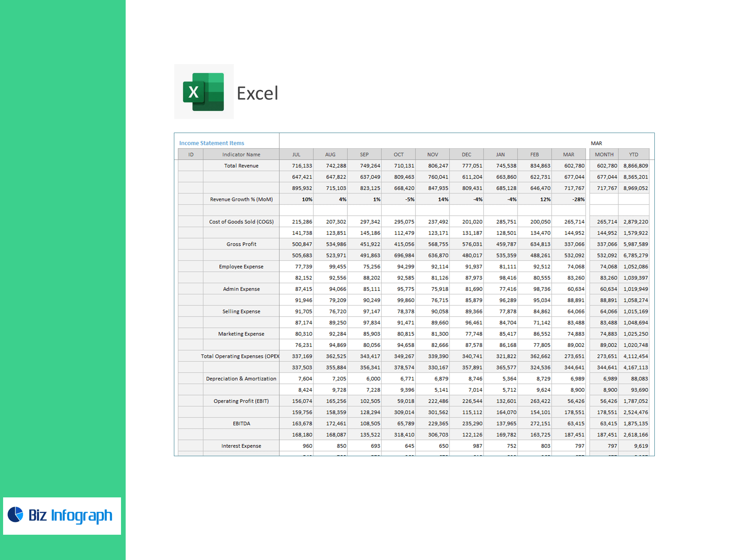This screenshot has width=747, height=560.
Task: Click the Indicator Name column header
Action: tap(241, 154)
